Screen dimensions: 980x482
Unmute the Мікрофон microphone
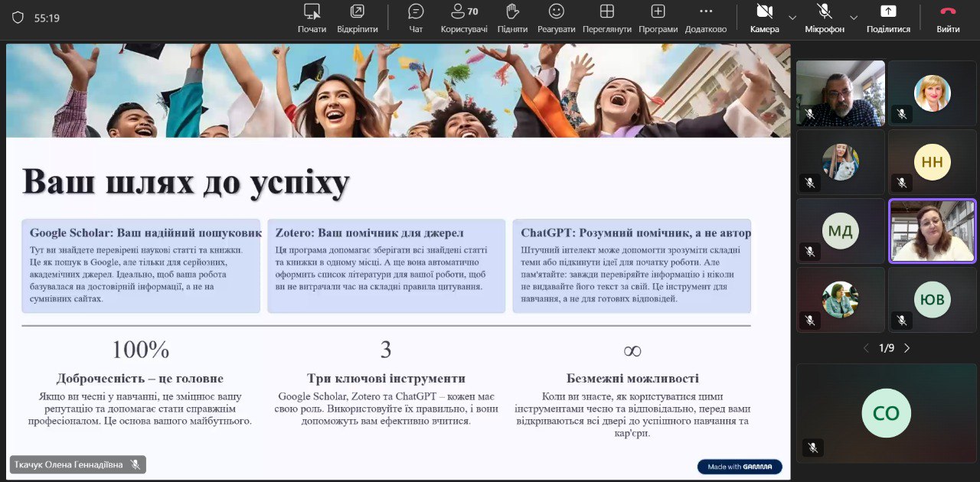(825, 18)
